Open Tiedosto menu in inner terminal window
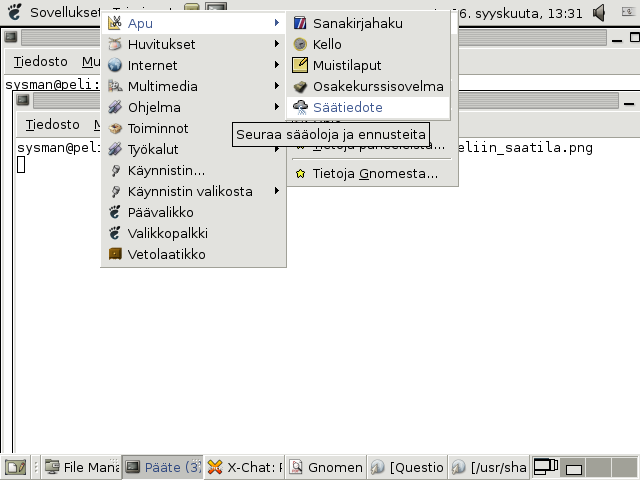Image resolution: width=640 pixels, height=480 pixels. coord(52,124)
